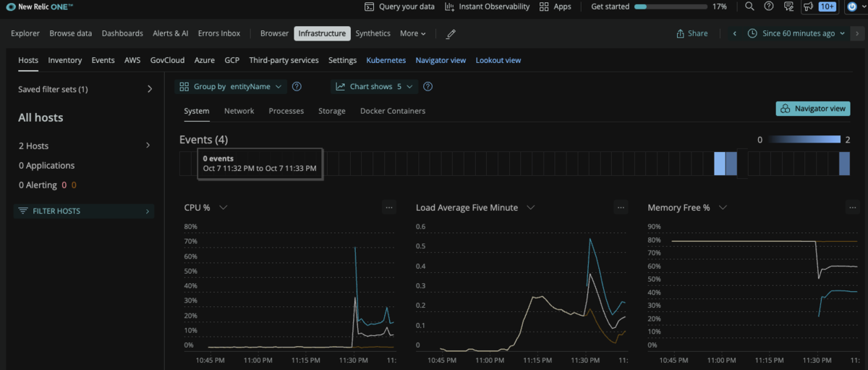Open the Apps launcher
This screenshot has height=370, width=868.
[556, 7]
